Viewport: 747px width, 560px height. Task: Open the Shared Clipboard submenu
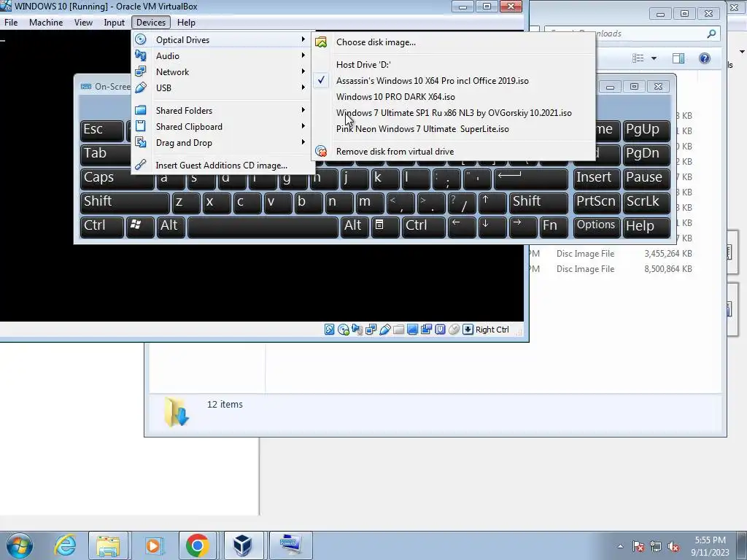tap(221, 127)
